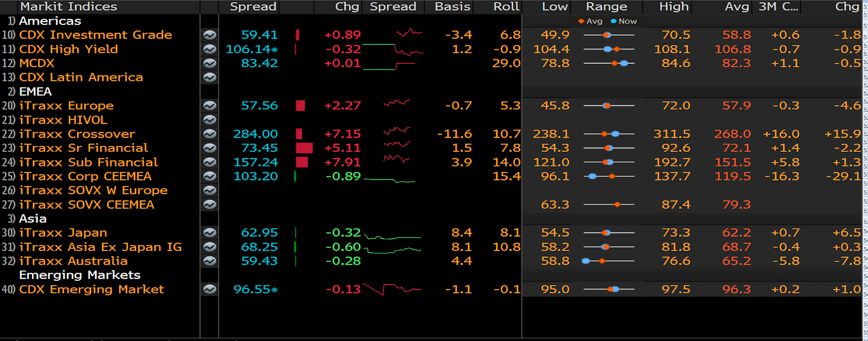
Task: Open chart icon for iTraxx SOVX W Europe
Action: coord(209,190)
